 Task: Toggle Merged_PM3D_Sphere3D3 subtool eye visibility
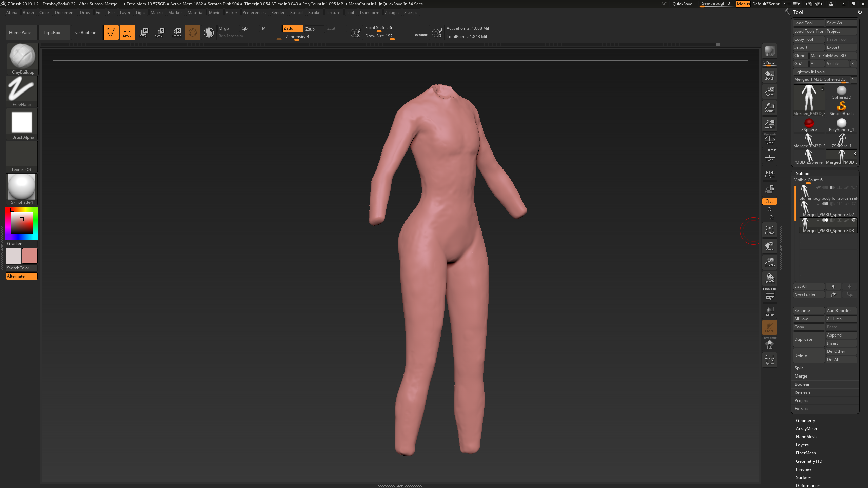(x=854, y=220)
